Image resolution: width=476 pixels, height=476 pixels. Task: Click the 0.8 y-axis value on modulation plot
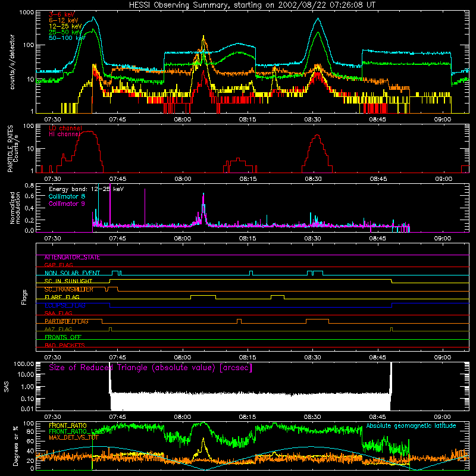coord(29,185)
